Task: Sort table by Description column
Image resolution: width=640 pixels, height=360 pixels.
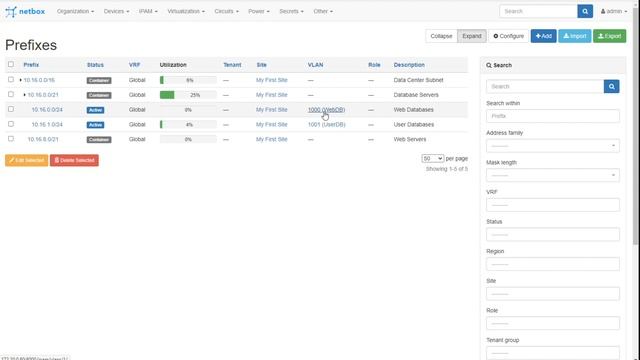Action: [409, 65]
